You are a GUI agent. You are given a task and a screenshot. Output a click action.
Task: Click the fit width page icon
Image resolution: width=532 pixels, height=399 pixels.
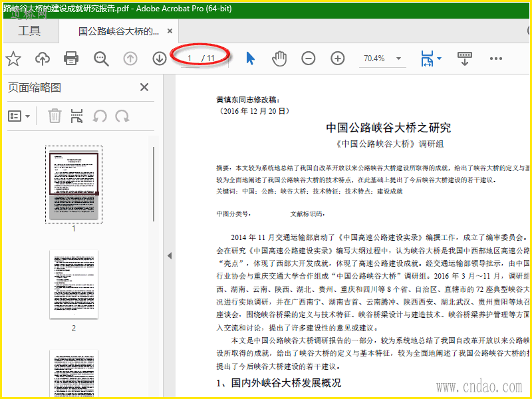pos(427,59)
